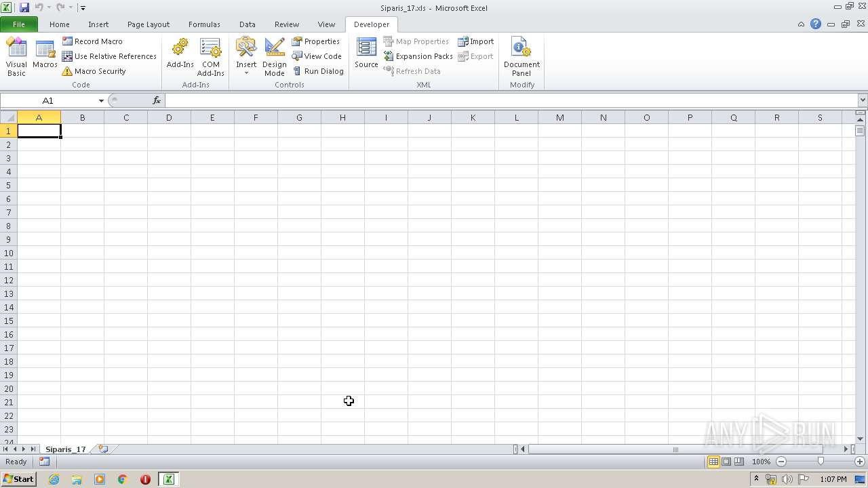The image size is (868, 488).
Task: Switch to Page Break Preview
Action: tap(739, 462)
